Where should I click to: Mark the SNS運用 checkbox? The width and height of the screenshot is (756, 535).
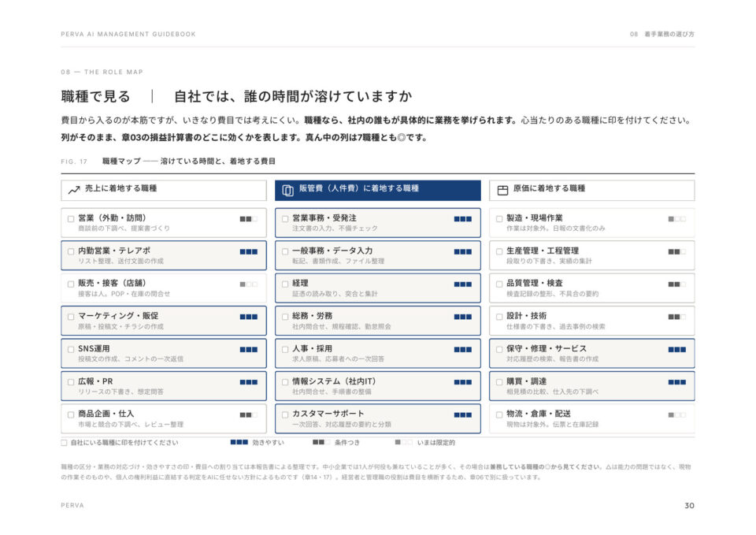(71, 349)
